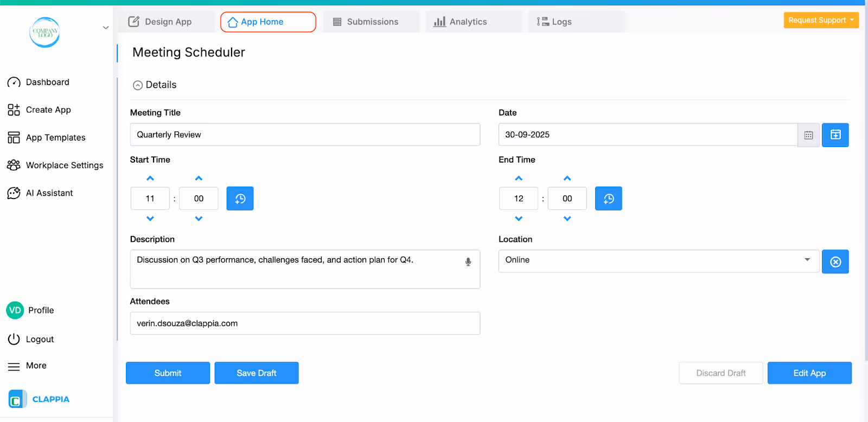The width and height of the screenshot is (868, 422).
Task: Submit the meeting form
Action: (168, 373)
